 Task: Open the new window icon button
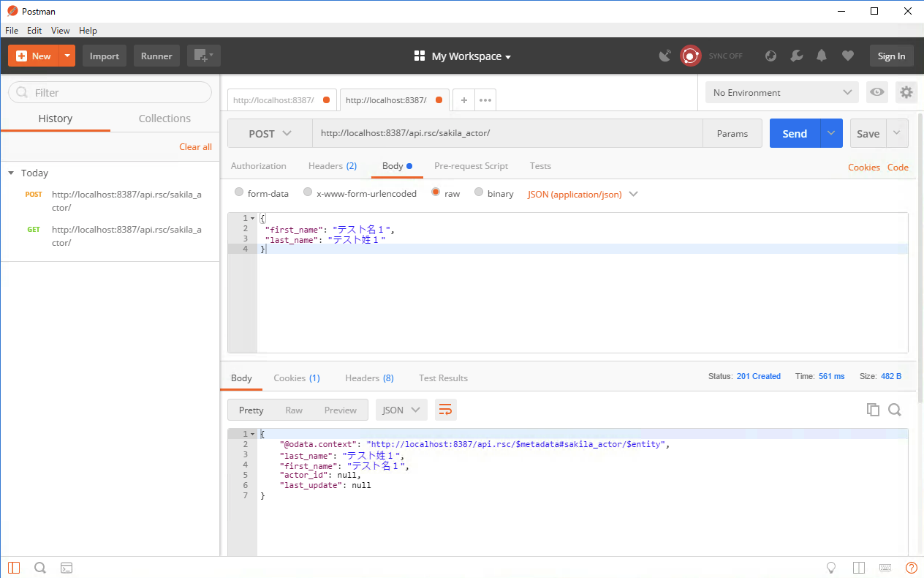click(x=204, y=56)
